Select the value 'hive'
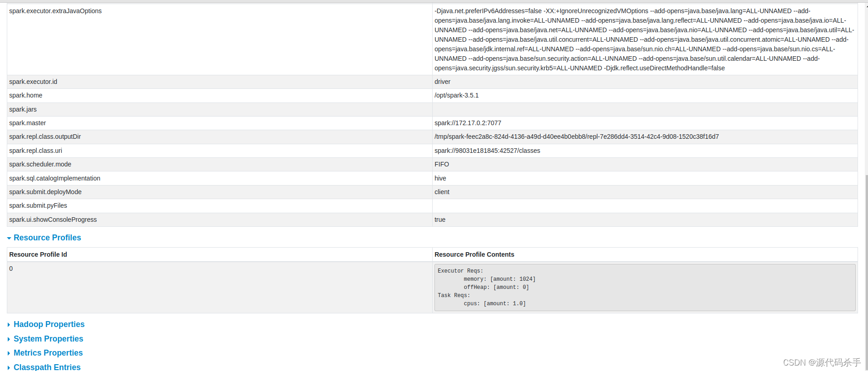This screenshot has width=868, height=371. [440, 178]
